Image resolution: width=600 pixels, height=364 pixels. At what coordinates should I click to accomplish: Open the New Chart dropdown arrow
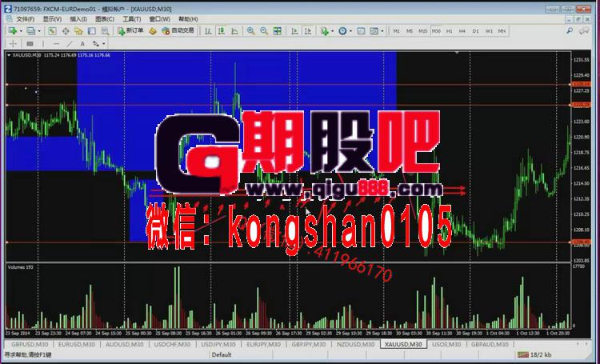tap(20, 31)
